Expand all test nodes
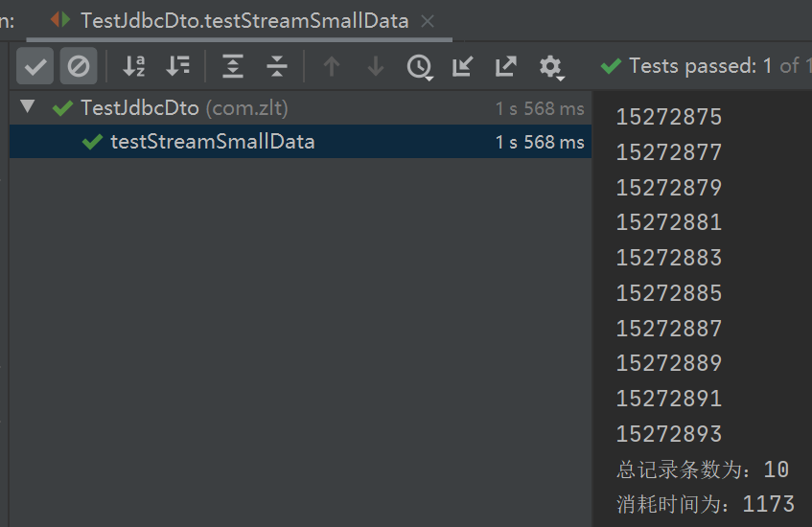 point(233,66)
